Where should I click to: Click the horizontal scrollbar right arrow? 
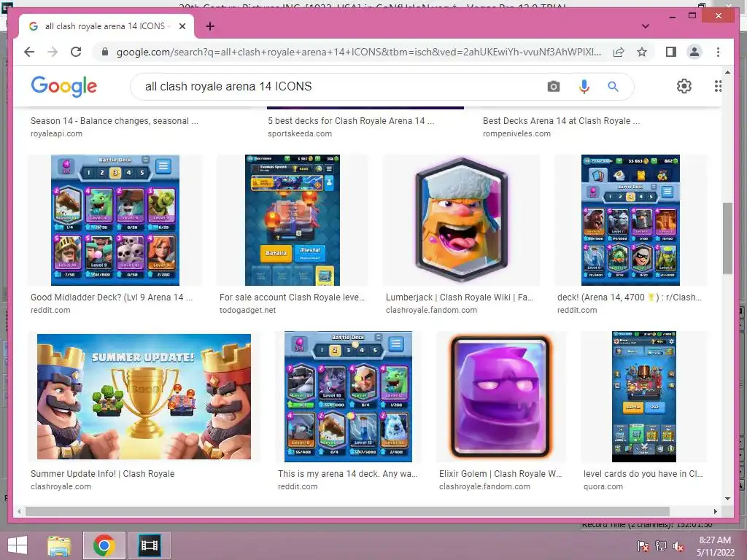click(715, 511)
